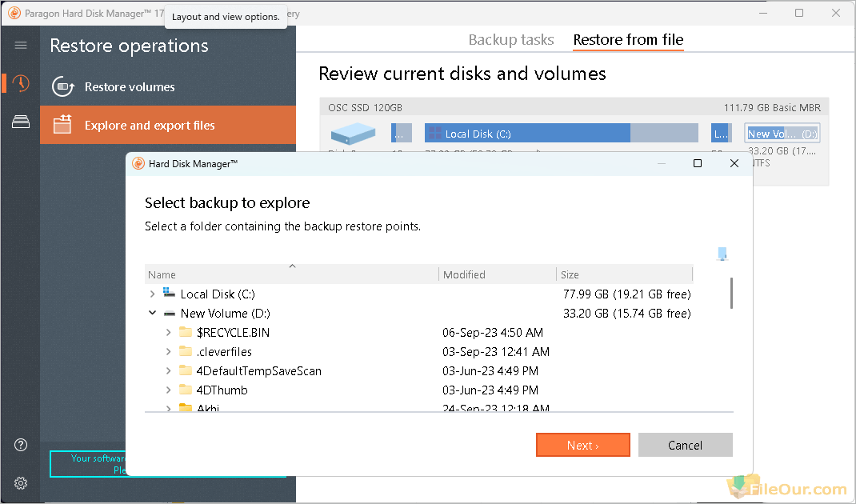Click the Explore and export files icon
Viewport: 856px width, 504px height.
(62, 125)
